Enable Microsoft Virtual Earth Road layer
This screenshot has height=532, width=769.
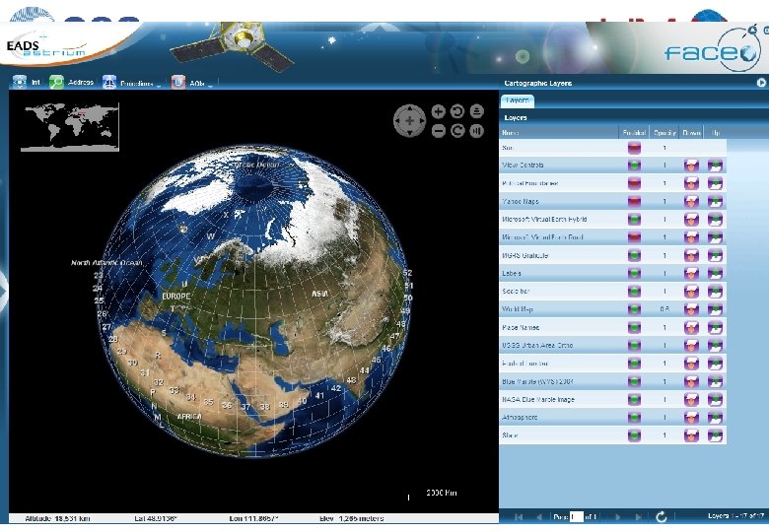click(x=634, y=237)
